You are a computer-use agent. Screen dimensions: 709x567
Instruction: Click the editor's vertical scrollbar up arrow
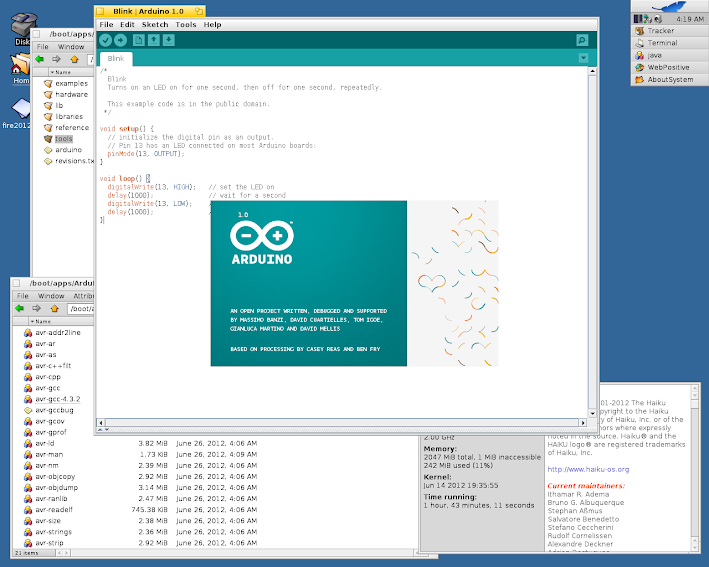coord(592,71)
